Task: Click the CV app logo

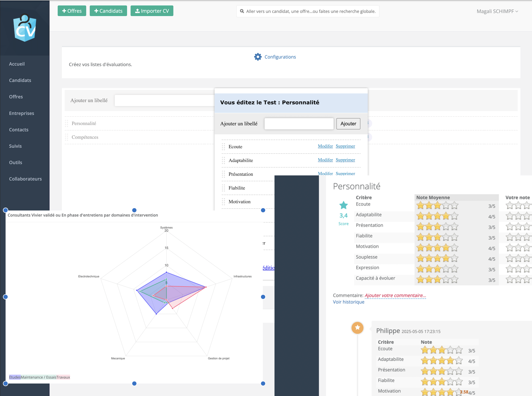Action: coord(25,28)
